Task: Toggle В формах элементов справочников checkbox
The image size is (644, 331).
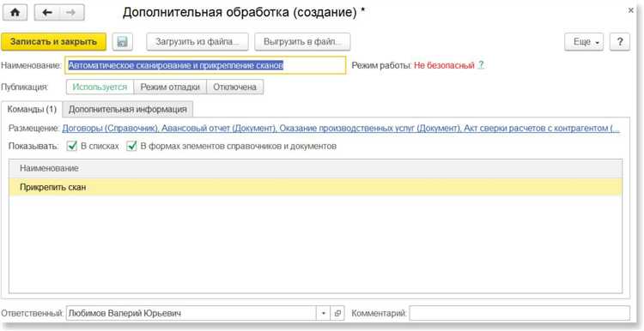Action: [131, 146]
